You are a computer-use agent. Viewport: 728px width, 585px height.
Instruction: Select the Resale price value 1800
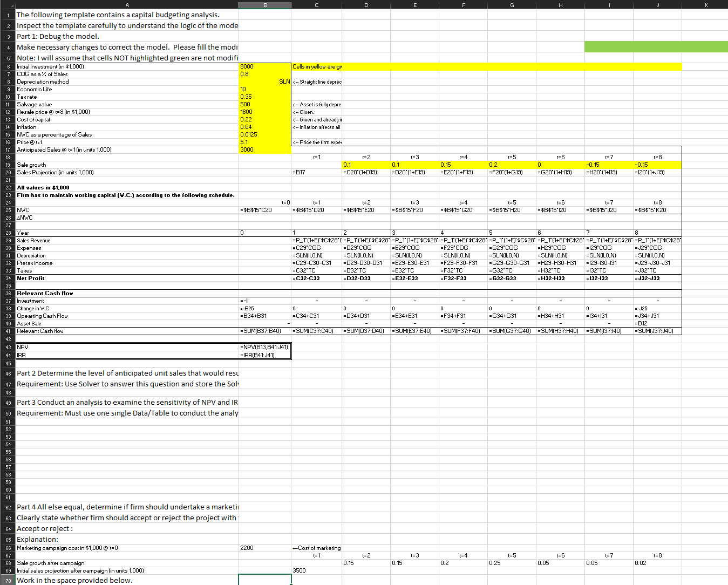pyautogui.click(x=265, y=112)
